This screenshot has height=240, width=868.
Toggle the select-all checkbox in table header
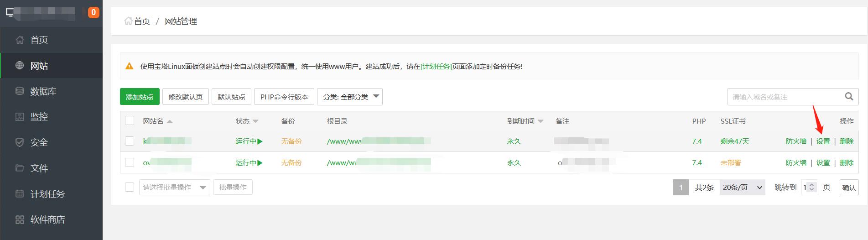(130, 121)
